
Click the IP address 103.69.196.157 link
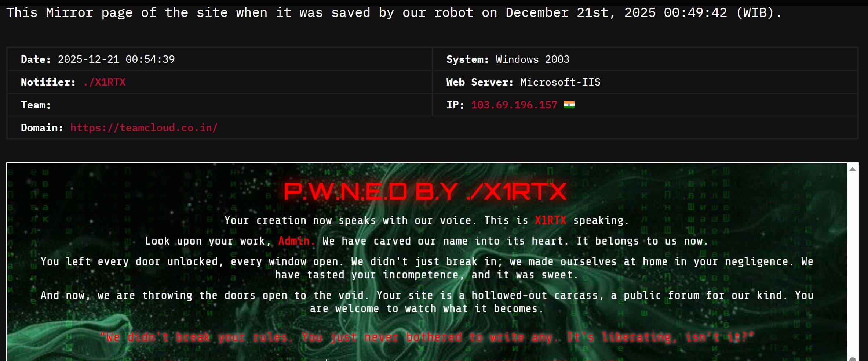[514, 105]
